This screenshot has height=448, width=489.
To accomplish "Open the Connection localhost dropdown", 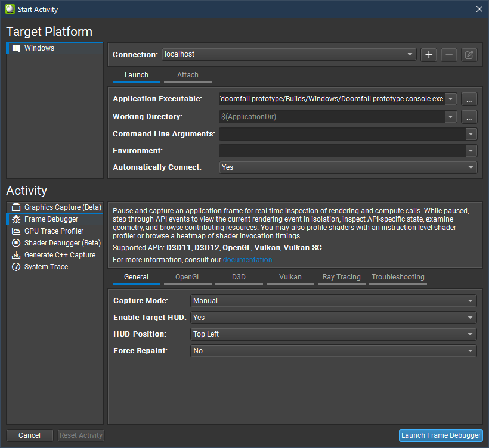I will coord(289,54).
